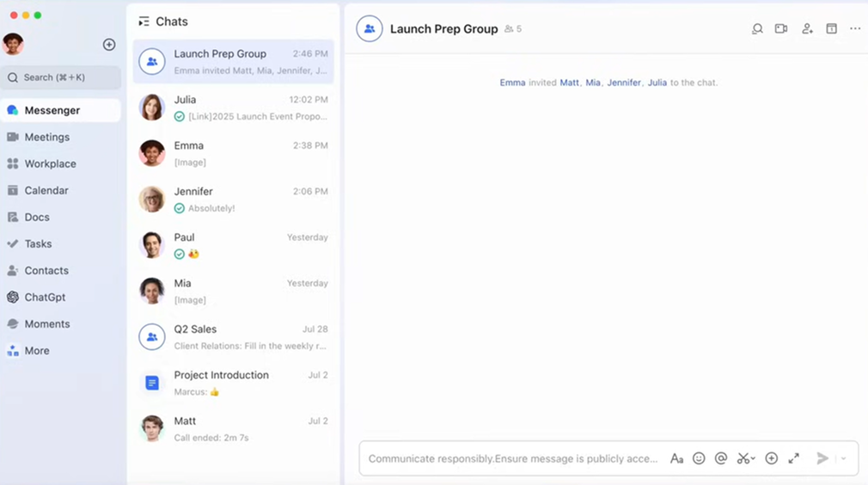The image size is (868, 485).
Task: Open the Q2 Sales group chat
Action: (233, 337)
